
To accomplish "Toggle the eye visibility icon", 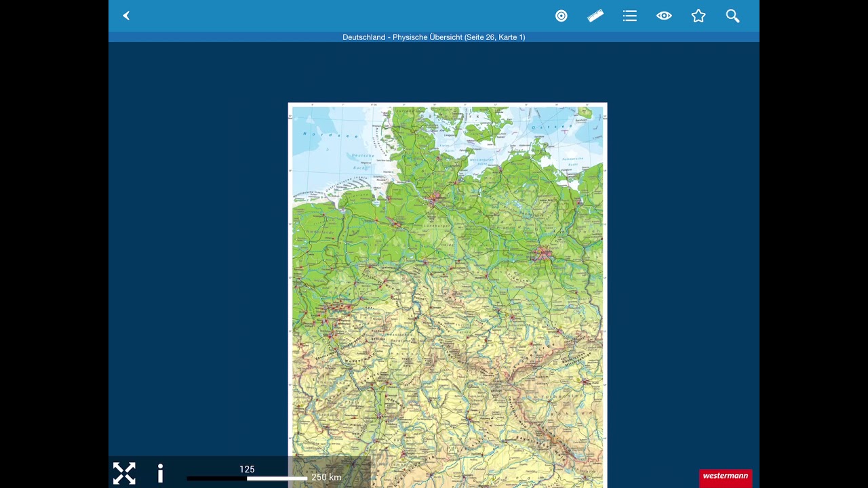I will tap(664, 16).
